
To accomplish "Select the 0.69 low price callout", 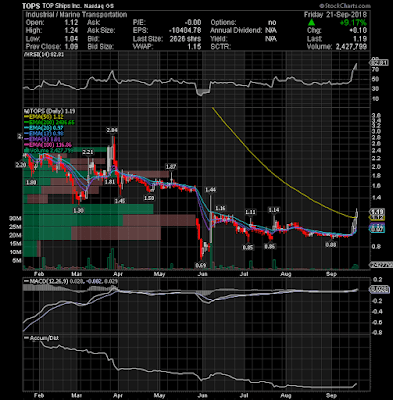I will tap(200, 265).
